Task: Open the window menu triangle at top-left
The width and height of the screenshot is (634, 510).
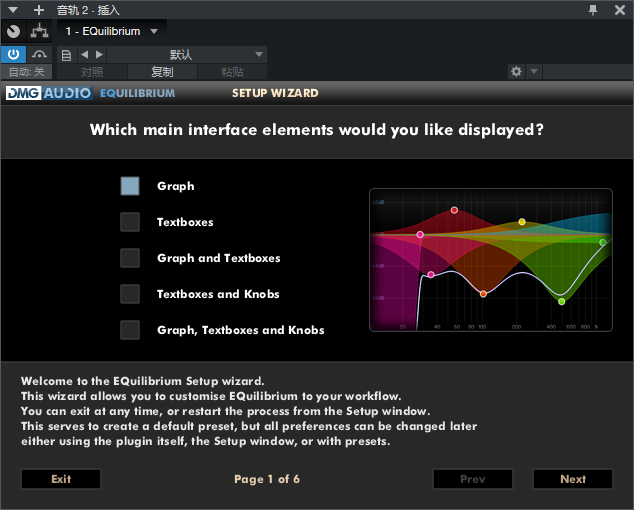Action: [13, 10]
